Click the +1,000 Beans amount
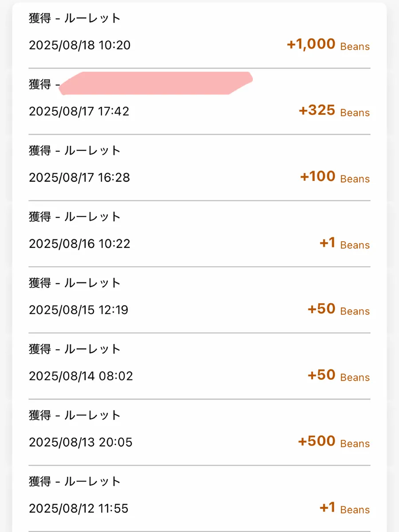 coord(328,45)
